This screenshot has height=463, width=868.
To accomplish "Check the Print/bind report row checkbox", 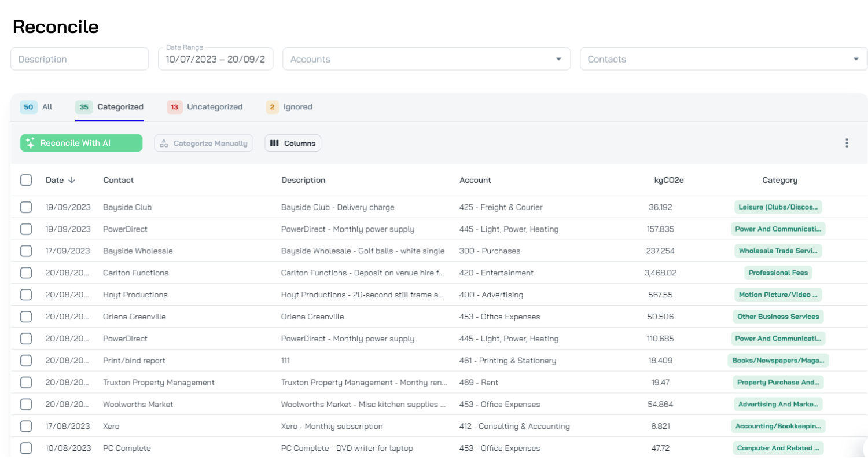I will pos(26,361).
